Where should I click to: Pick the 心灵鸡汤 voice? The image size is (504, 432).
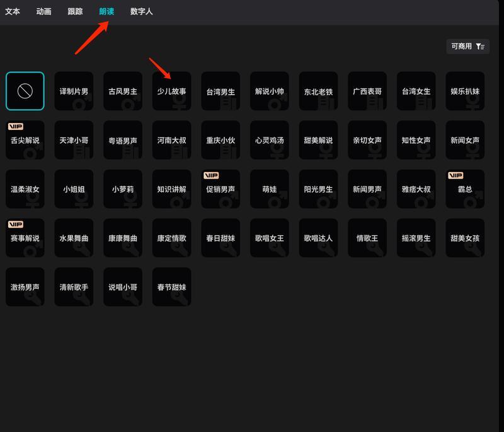click(270, 140)
